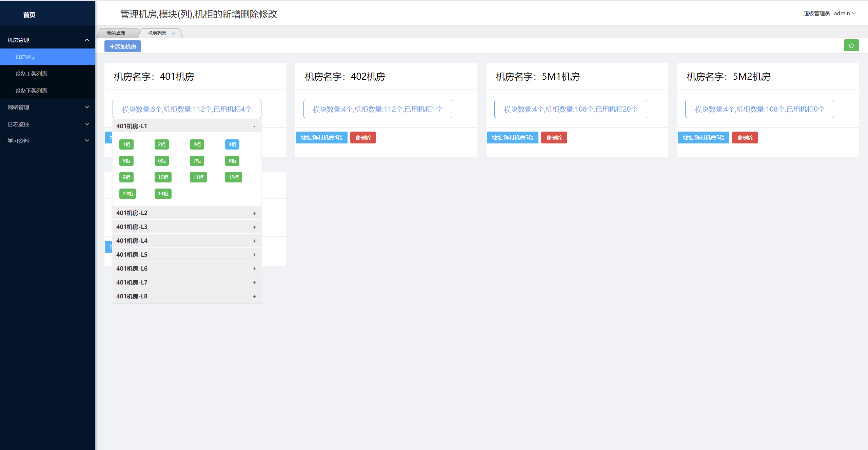
Task: Open 机房列表 in the sidebar
Action: tap(47, 57)
